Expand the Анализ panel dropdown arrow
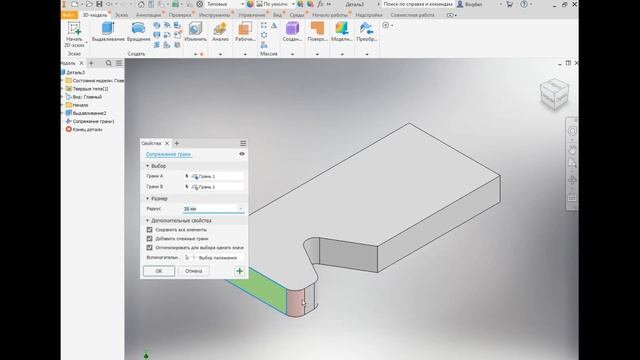The height and width of the screenshot is (360, 640). click(220, 54)
